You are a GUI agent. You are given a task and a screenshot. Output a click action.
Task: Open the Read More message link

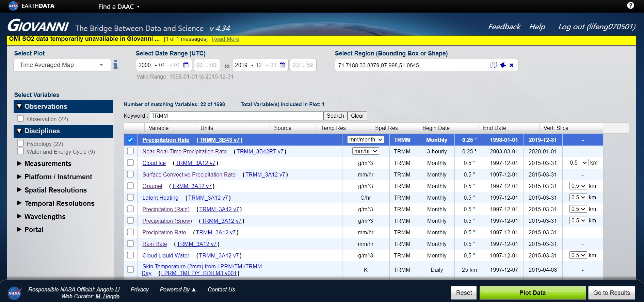point(225,39)
